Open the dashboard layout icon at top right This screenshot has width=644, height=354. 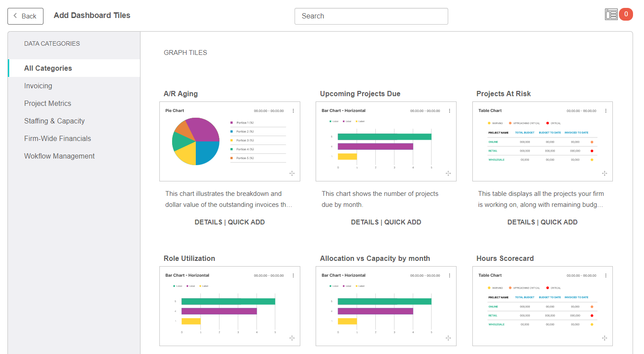611,14
